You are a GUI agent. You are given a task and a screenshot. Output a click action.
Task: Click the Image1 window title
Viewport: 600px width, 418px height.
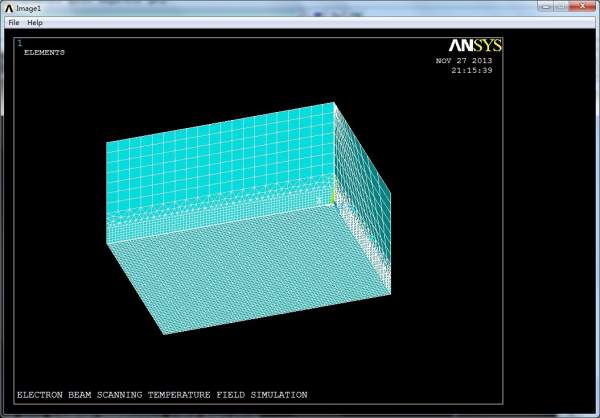tap(28, 8)
